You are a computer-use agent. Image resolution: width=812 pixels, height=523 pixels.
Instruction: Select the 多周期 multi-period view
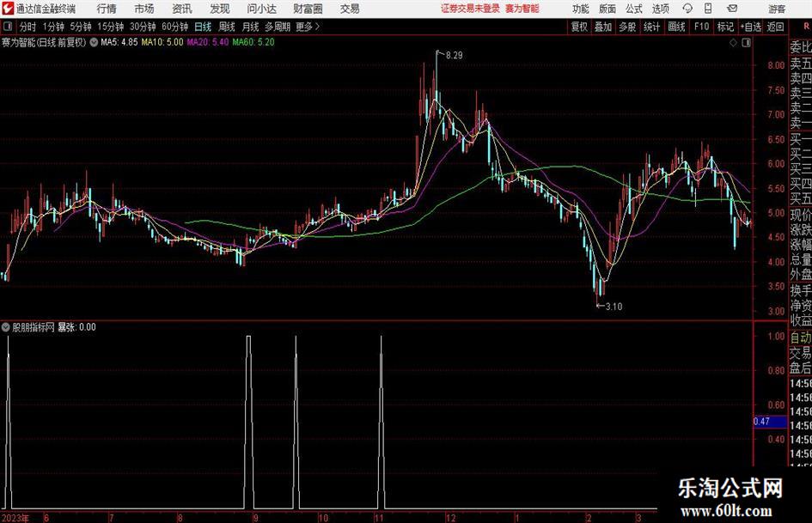click(278, 27)
